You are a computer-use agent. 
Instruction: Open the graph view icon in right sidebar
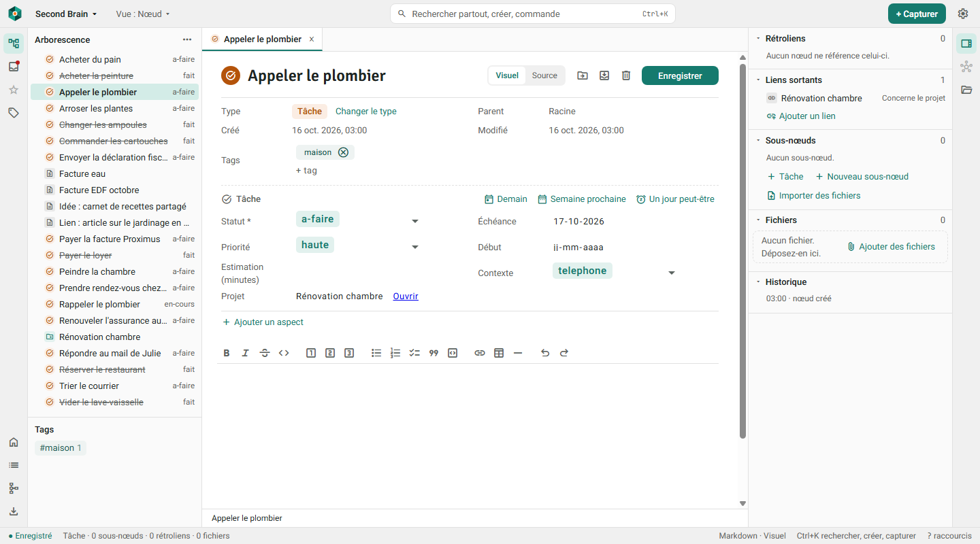coord(966,67)
